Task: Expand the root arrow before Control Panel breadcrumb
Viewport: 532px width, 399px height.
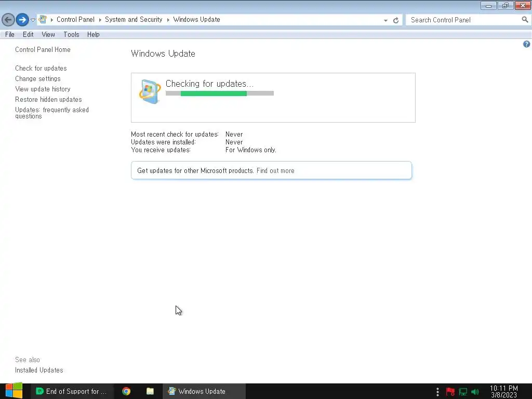Action: point(52,20)
